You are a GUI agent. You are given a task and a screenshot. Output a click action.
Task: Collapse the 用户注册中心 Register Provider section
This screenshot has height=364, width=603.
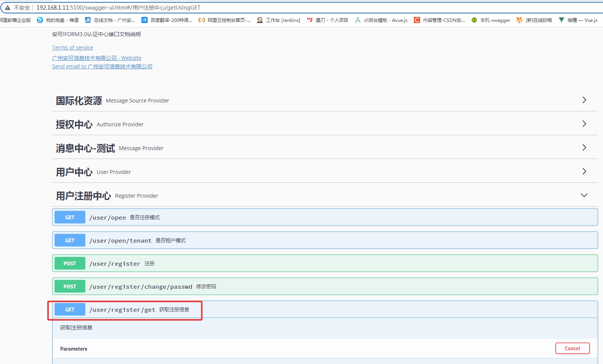point(584,195)
